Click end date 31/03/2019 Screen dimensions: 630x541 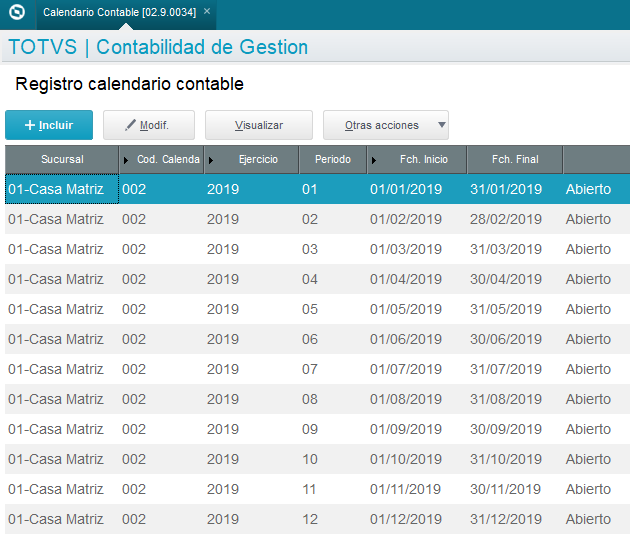point(506,249)
